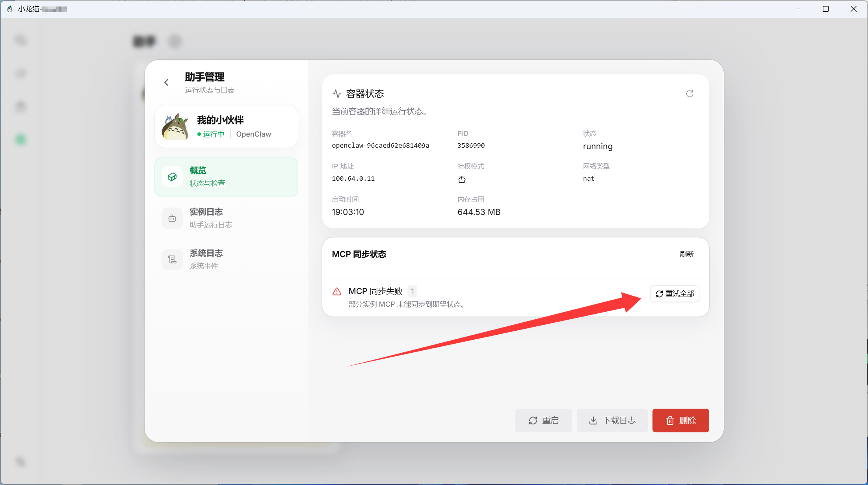Click the 运行中 running status indicator
Image resolution: width=868 pixels, height=485 pixels.
[211, 134]
